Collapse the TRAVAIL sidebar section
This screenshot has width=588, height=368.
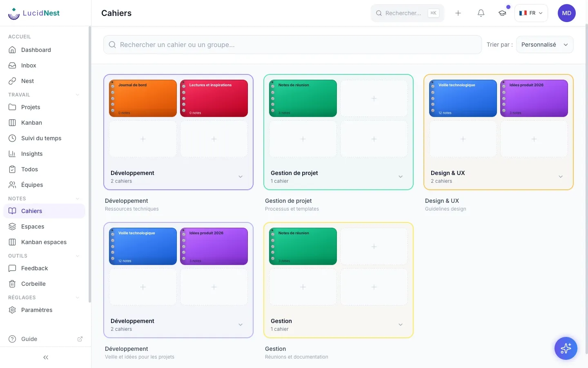point(78,95)
